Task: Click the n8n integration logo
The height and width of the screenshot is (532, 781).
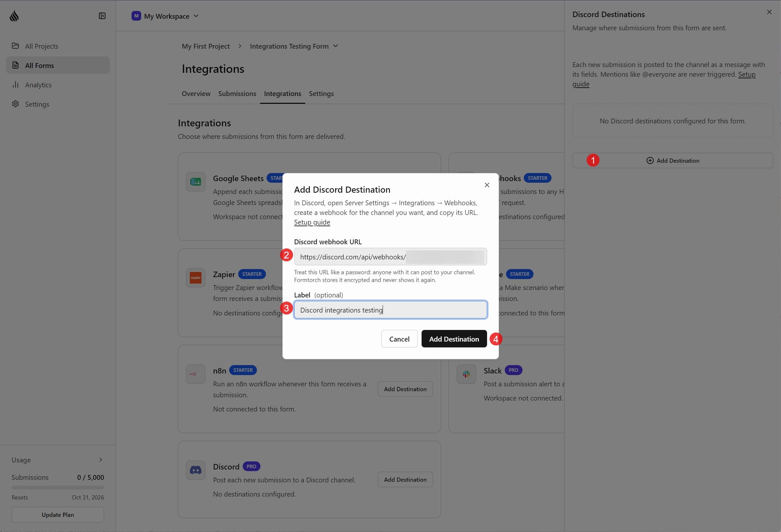Action: click(196, 374)
